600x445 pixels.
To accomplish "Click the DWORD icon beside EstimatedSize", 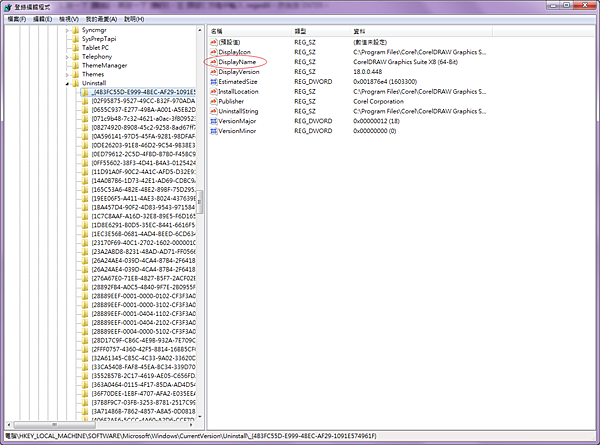I will click(x=214, y=82).
